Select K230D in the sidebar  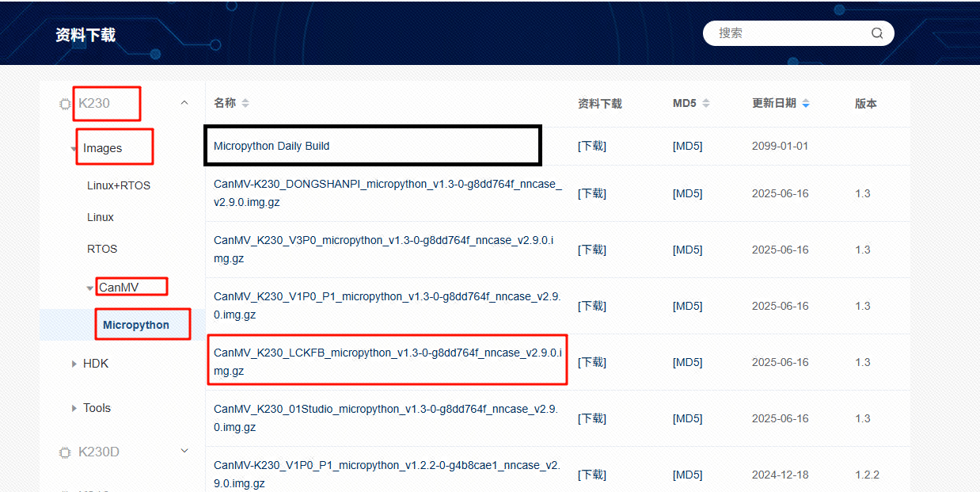99,452
